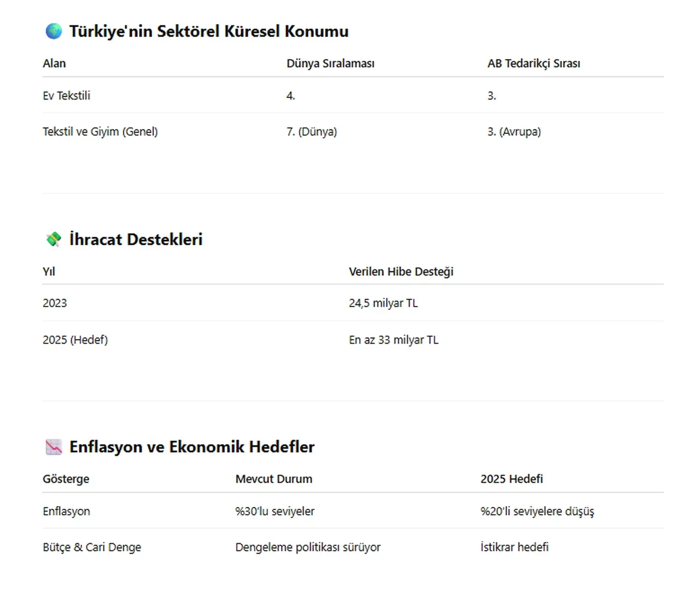The width and height of the screenshot is (700, 605).
Task: Click the 'Dünya Sıralaması' column header
Action: 330,63
